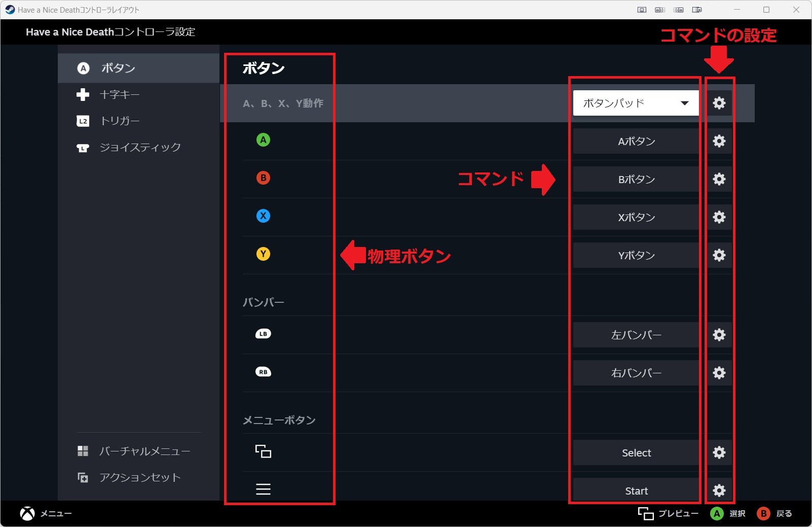The width and height of the screenshot is (812, 527).
Task: Select the 十字キー sidebar tab
Action: coord(138,94)
